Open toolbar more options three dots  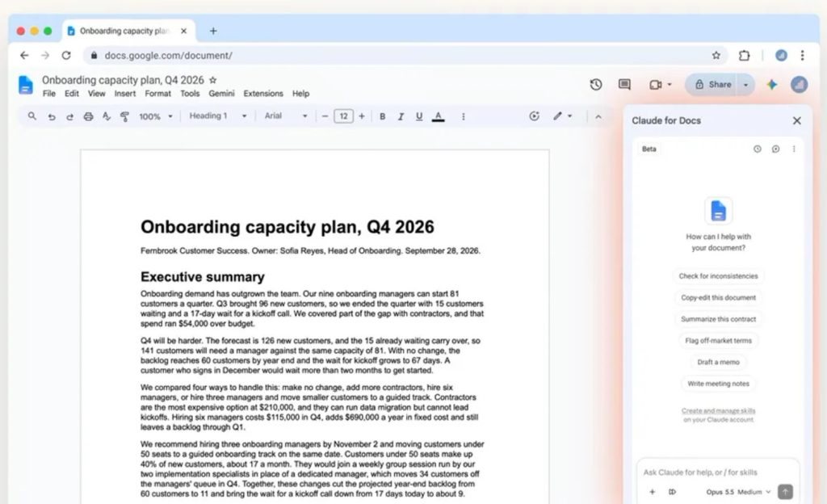tap(463, 116)
